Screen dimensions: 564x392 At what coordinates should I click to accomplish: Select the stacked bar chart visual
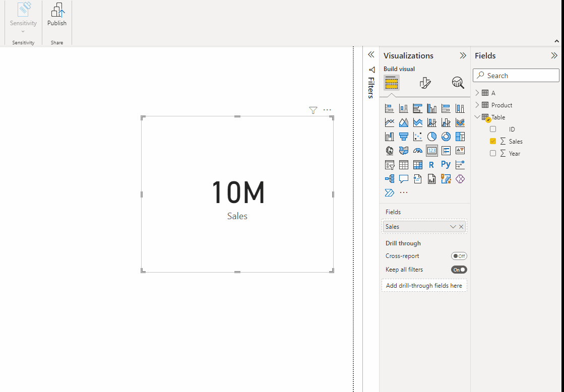coord(389,108)
